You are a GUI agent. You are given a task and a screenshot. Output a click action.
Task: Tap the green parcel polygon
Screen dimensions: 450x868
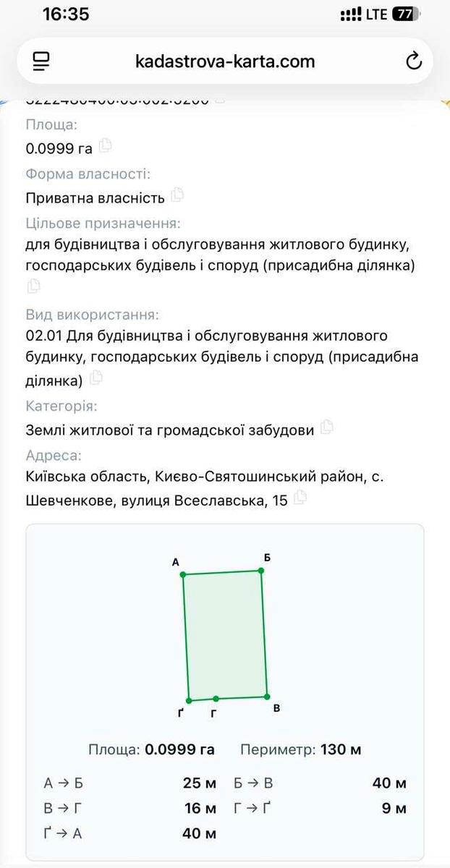click(225, 635)
